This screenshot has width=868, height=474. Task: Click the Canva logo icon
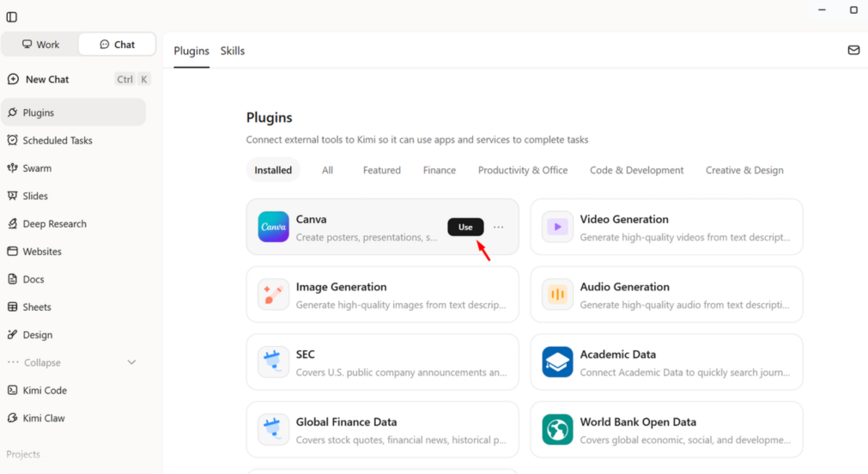click(274, 227)
